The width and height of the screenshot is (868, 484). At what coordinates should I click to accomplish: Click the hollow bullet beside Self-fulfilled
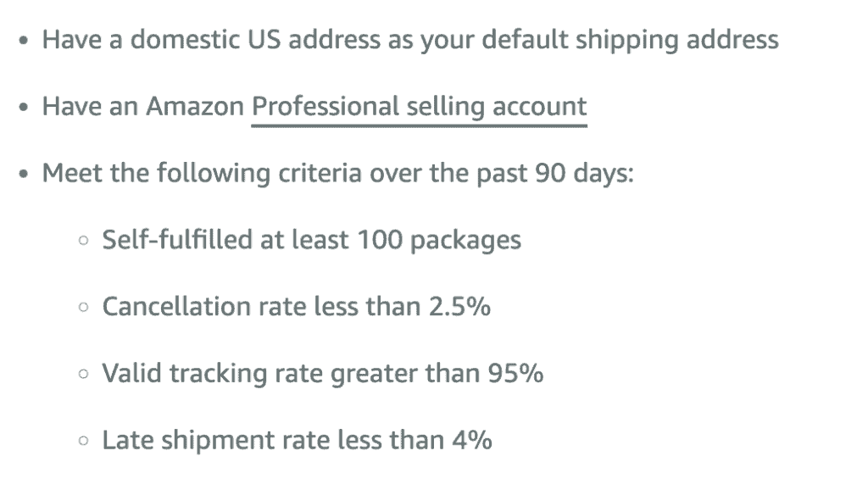[82, 241]
